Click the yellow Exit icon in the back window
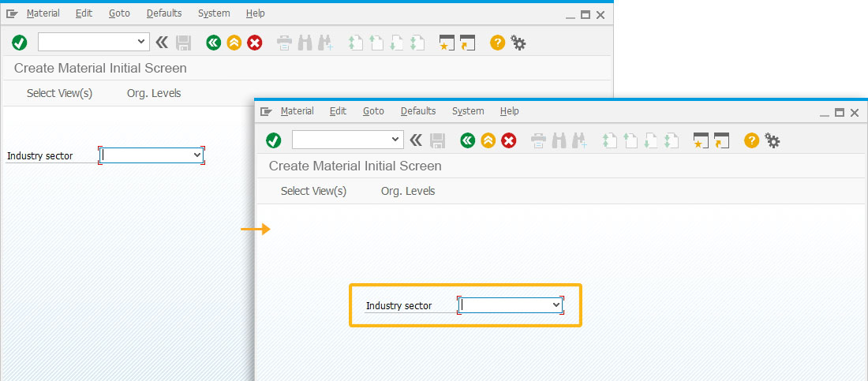This screenshot has width=868, height=381. point(234,43)
